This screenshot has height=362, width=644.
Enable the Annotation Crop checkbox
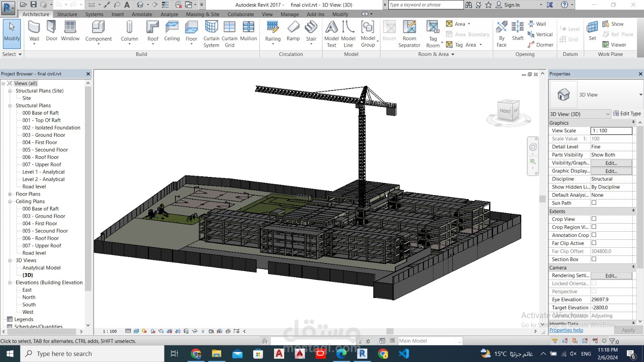[x=594, y=235]
